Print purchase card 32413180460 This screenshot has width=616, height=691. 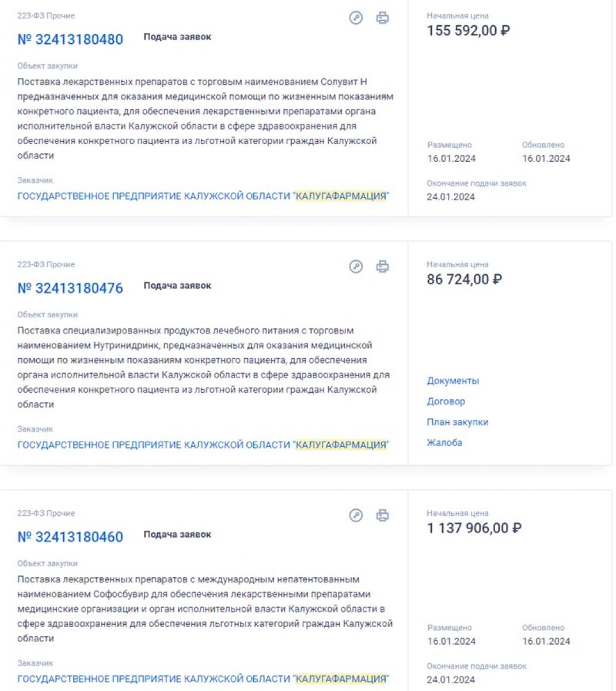[x=382, y=515]
